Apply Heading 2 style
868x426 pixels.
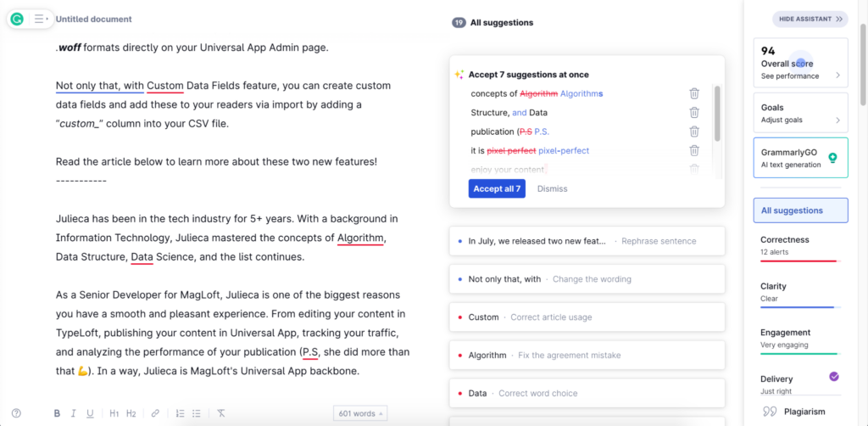(x=131, y=413)
